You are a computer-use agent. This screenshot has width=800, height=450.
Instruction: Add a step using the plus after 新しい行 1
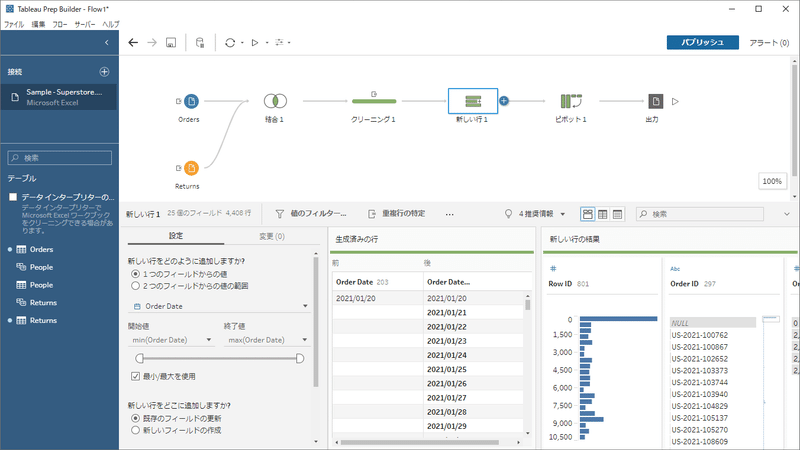[x=504, y=101]
